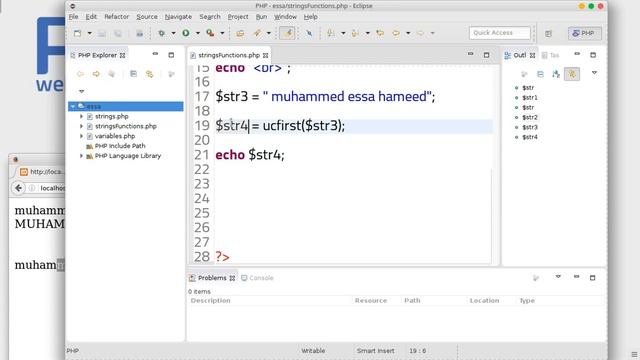640x360 pixels.
Task: Open the Edit menu
Action: point(91,17)
